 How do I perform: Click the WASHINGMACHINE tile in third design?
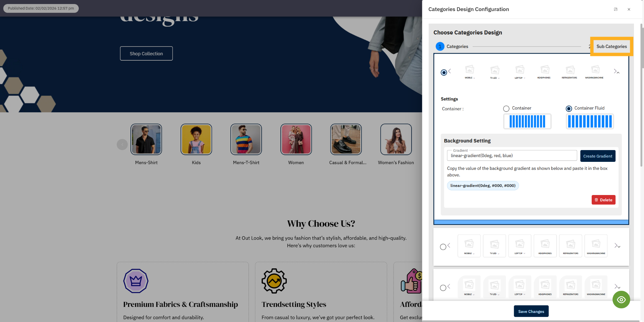click(x=596, y=287)
